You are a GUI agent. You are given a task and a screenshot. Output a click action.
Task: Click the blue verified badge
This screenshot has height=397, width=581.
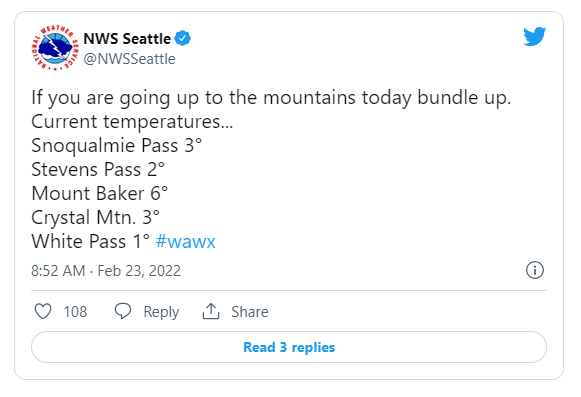[x=183, y=38]
